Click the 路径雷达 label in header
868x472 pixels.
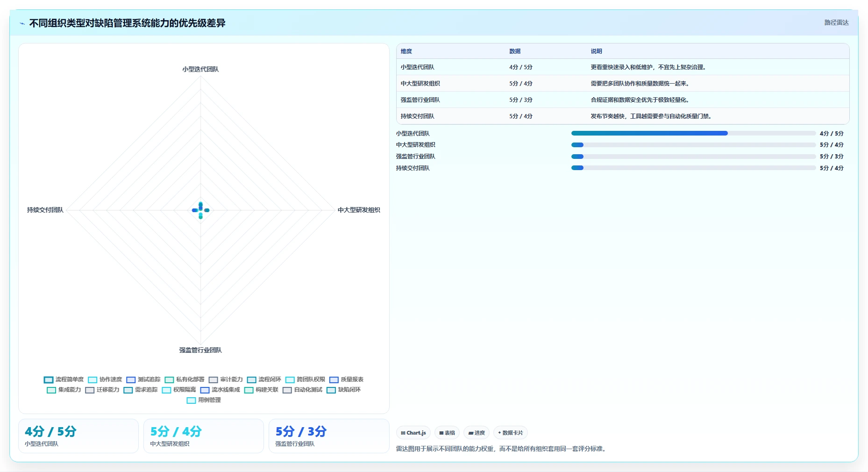pyautogui.click(x=836, y=22)
